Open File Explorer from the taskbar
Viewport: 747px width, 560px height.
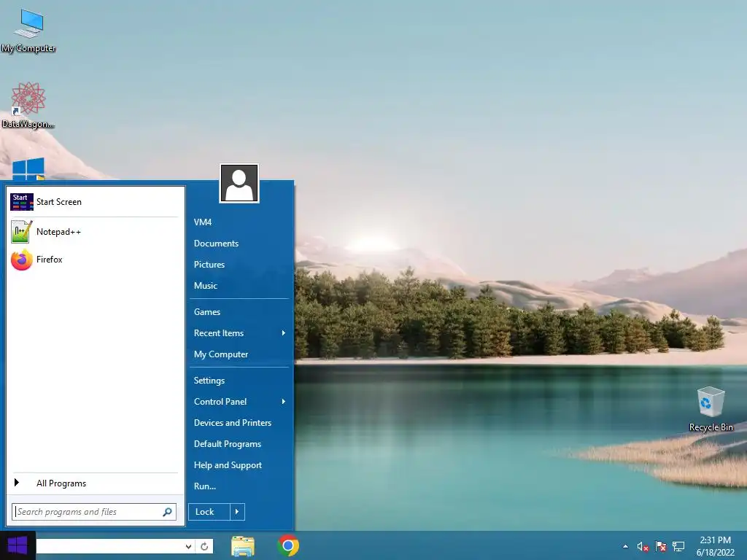click(243, 545)
